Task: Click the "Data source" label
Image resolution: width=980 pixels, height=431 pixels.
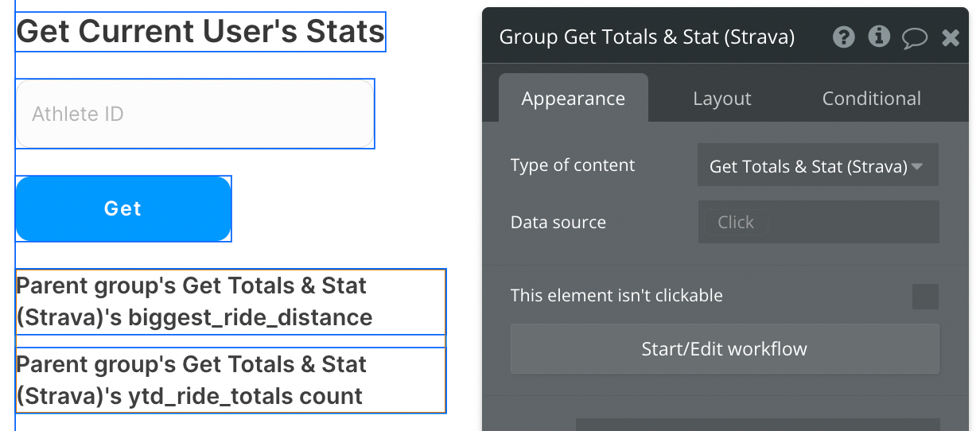Action: pyautogui.click(x=558, y=223)
